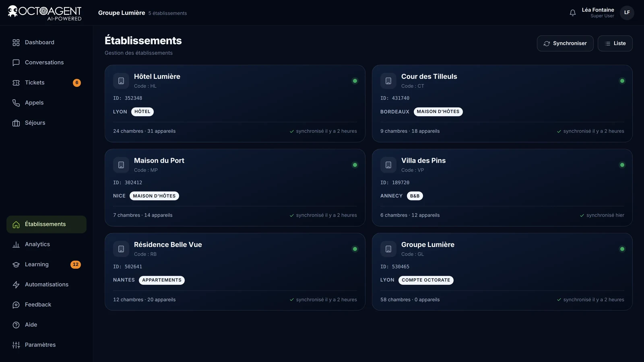The image size is (644, 362).
Task: Open the Tickets section
Action: pos(46,83)
